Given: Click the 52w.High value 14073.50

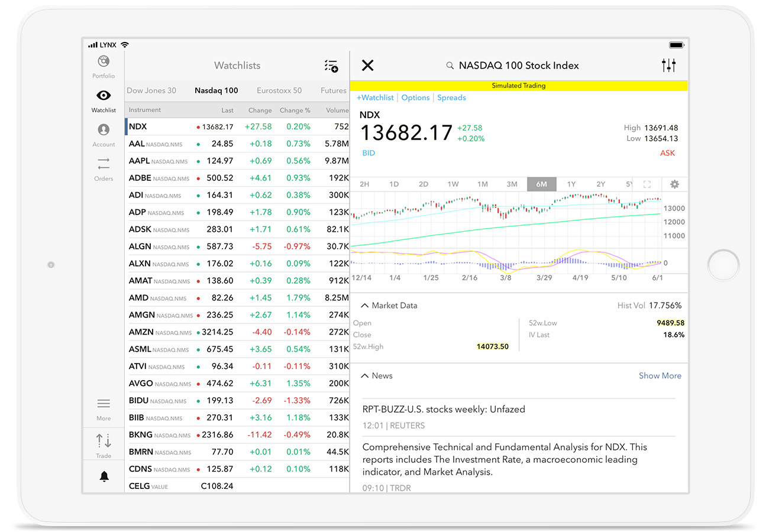Looking at the screenshot, I should tap(493, 346).
